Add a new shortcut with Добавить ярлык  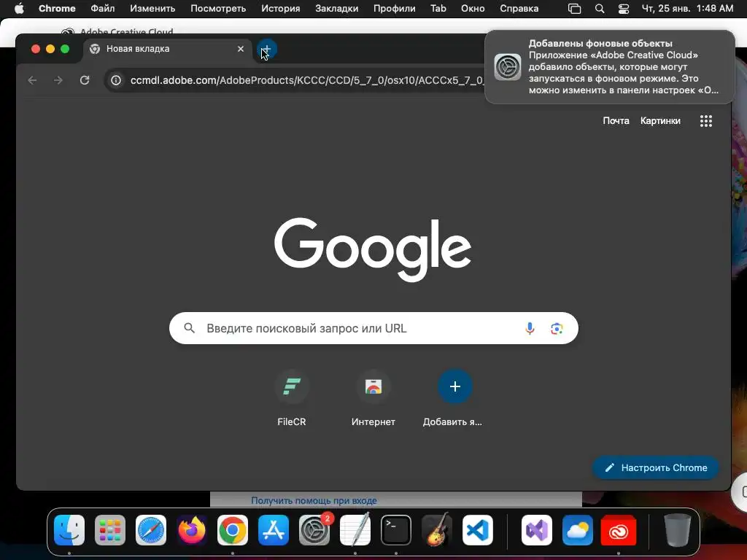[x=454, y=399]
